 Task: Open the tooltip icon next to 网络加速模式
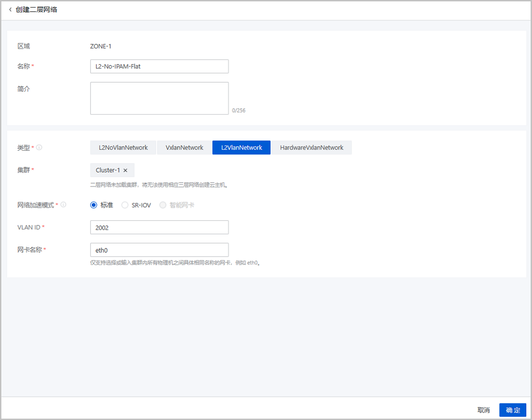(x=63, y=205)
